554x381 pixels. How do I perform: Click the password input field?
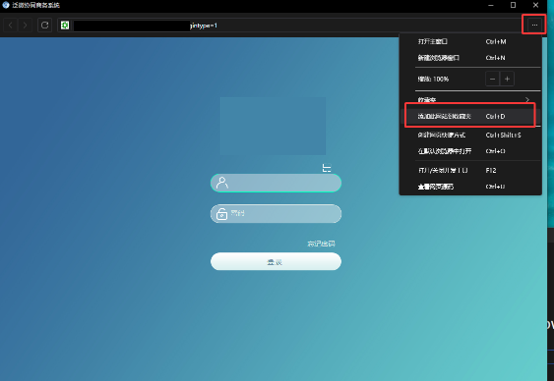click(276, 213)
